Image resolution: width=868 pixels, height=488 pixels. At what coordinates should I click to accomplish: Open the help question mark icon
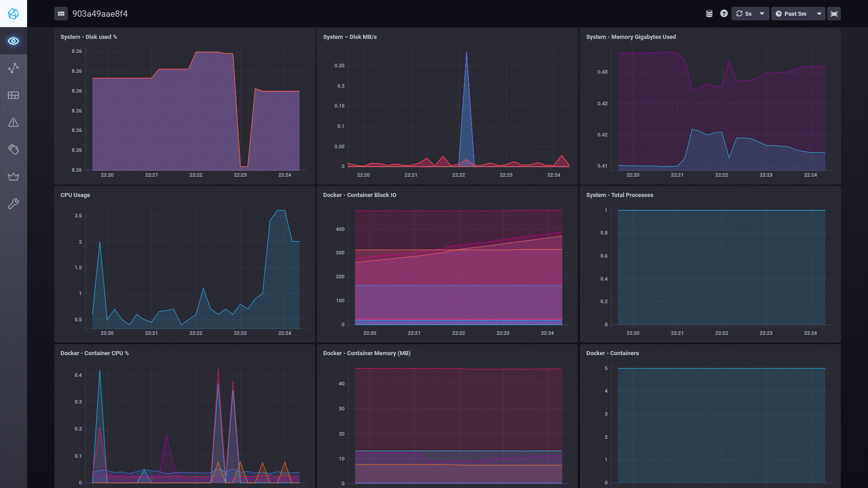tap(724, 14)
